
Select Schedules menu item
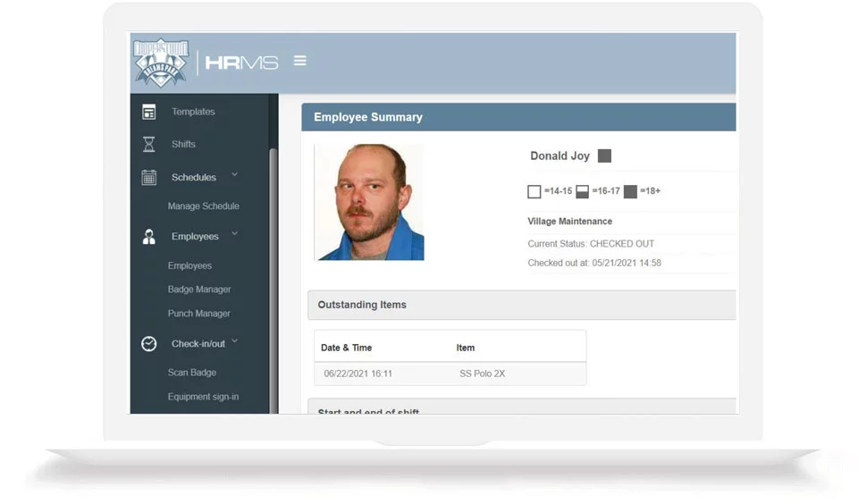(x=194, y=178)
